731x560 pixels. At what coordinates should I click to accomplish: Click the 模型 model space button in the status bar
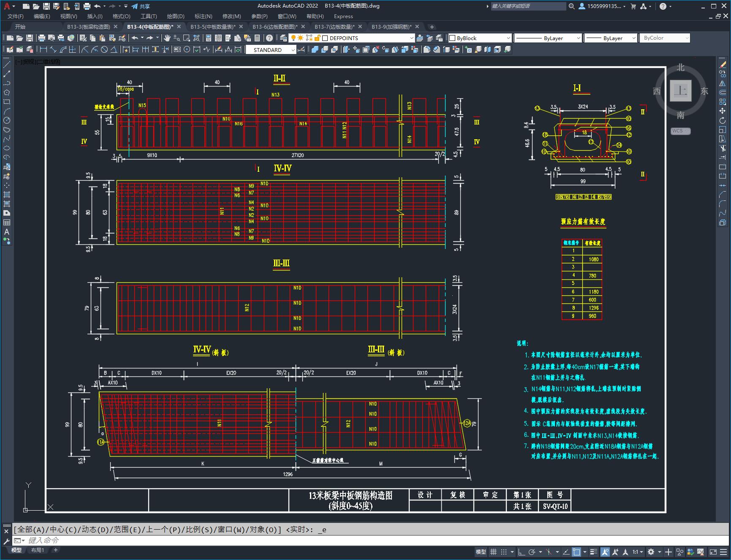(x=481, y=552)
